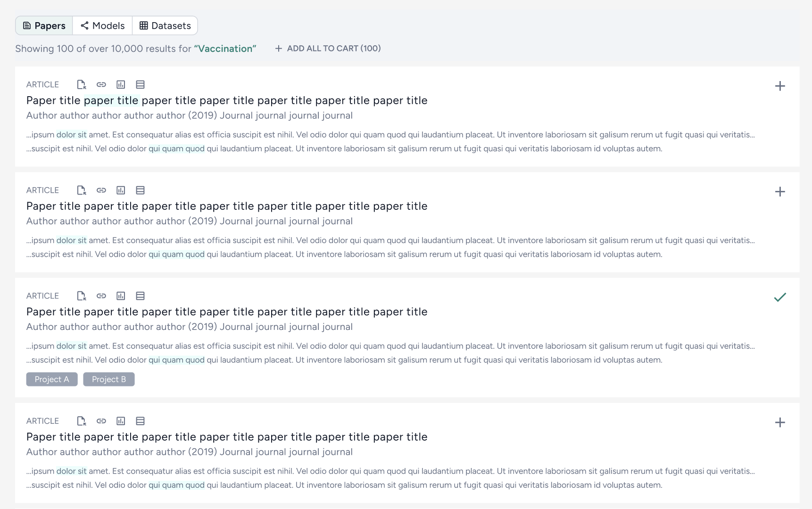Add the first article to the cart

click(x=781, y=86)
